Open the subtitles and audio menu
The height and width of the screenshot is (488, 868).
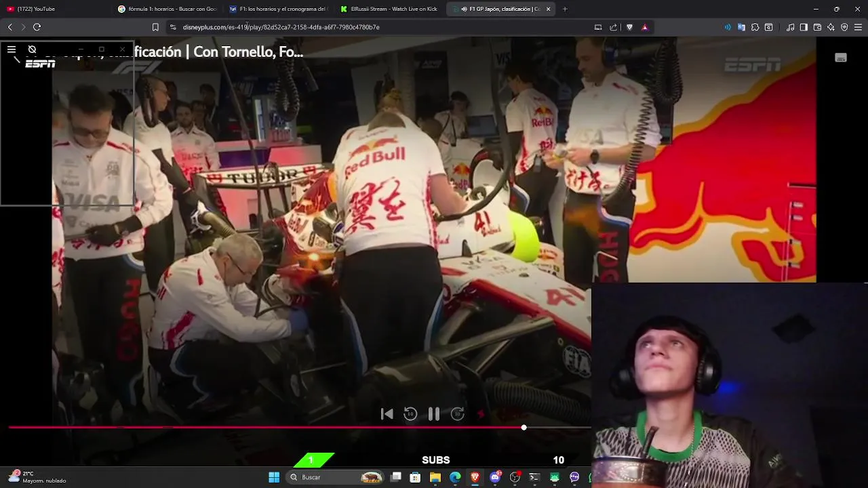(841, 58)
